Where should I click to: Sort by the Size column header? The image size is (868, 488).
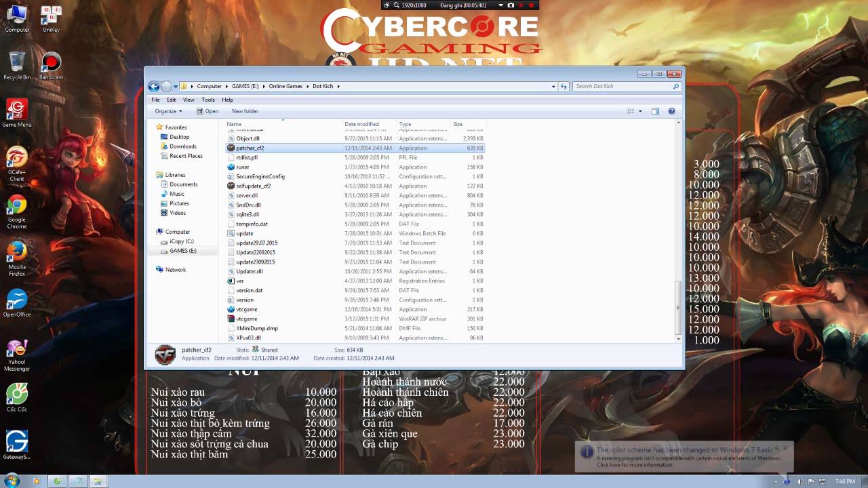(x=468, y=124)
